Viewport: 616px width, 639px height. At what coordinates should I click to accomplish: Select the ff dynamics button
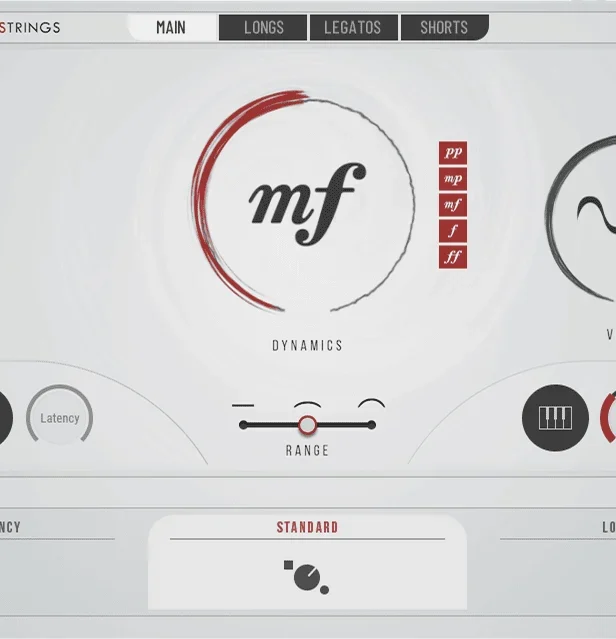[x=453, y=257]
